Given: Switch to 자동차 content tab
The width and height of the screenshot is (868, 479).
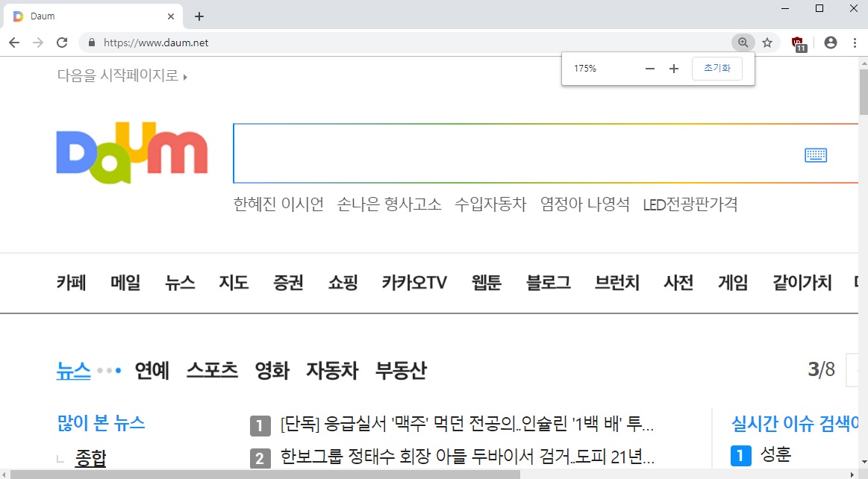Looking at the screenshot, I should click(332, 370).
